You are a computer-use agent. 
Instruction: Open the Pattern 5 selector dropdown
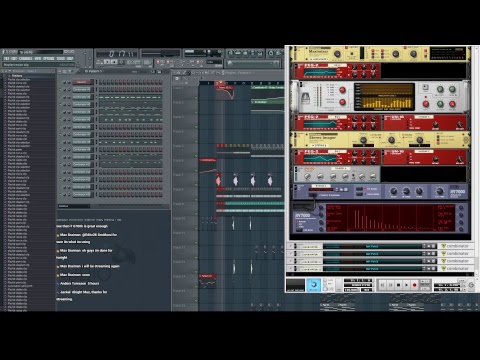click(94, 71)
